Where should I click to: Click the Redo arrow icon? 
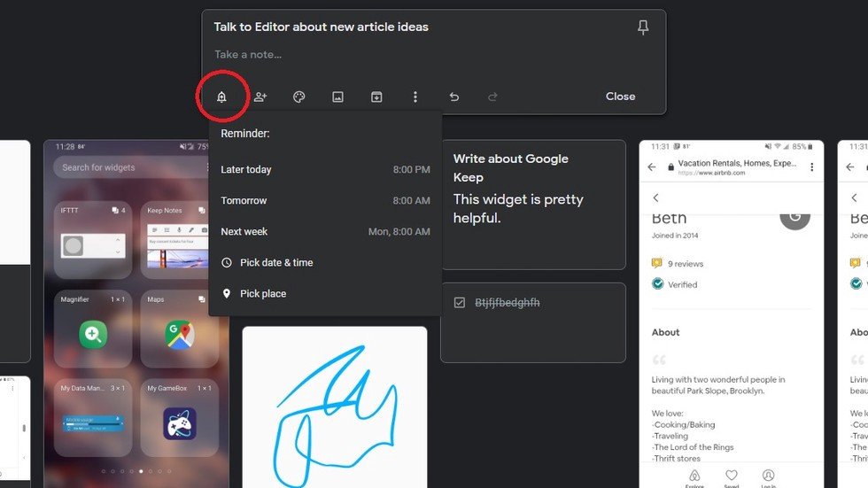click(x=493, y=97)
